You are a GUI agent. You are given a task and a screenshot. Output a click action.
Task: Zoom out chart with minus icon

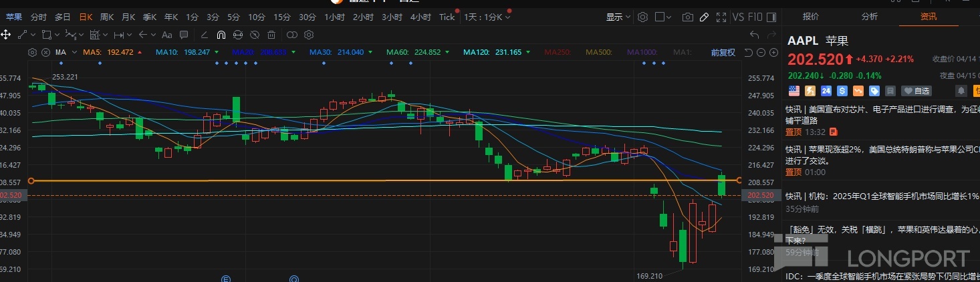coord(761,52)
